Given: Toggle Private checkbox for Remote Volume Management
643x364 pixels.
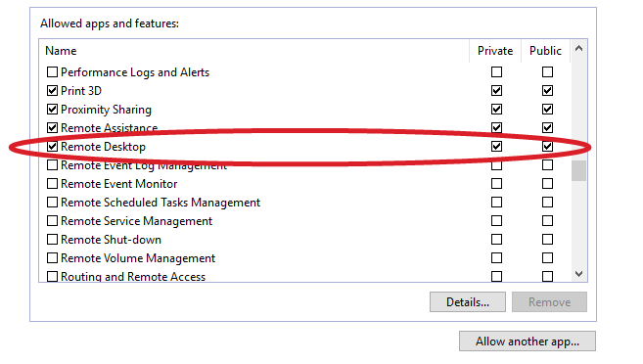Looking at the screenshot, I should click(x=496, y=258).
